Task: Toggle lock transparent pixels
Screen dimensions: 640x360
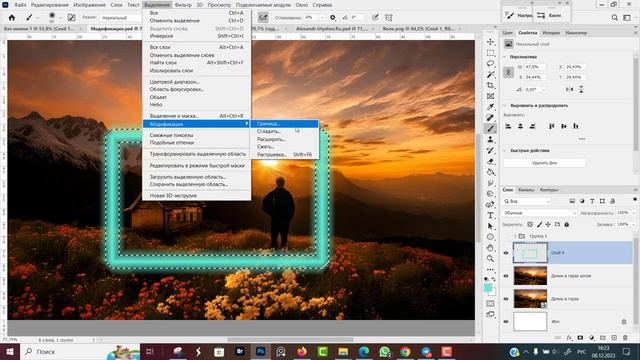Action: click(x=530, y=224)
